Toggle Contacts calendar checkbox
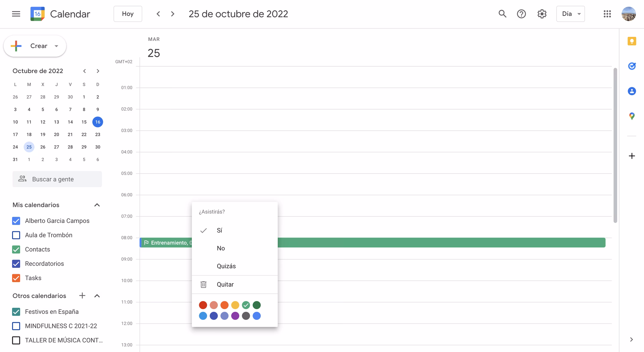This screenshot has height=352, width=644. (16, 249)
